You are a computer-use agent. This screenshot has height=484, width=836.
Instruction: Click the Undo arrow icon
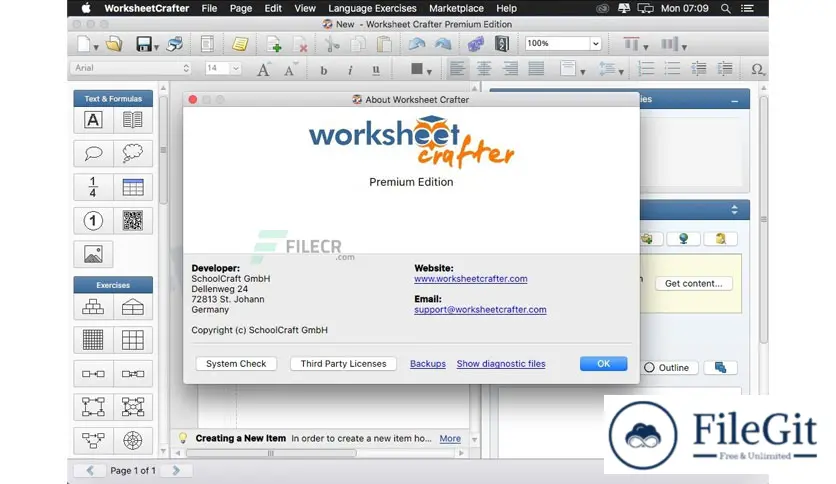(x=416, y=44)
